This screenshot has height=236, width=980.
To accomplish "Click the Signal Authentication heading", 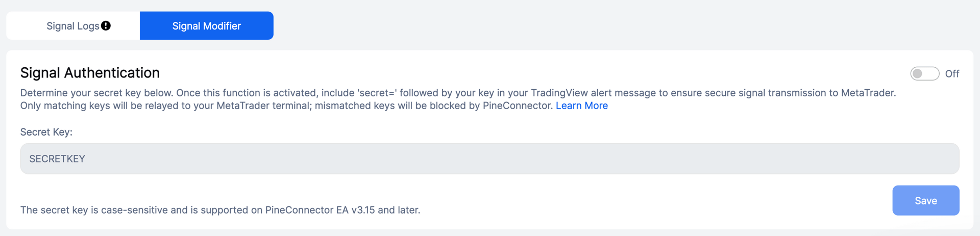I will (90, 73).
